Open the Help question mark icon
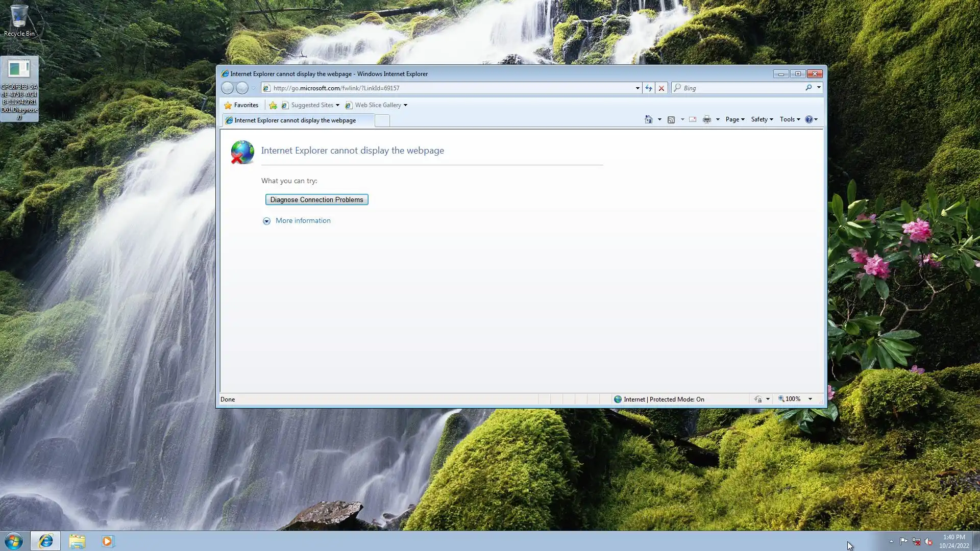This screenshot has height=551, width=980. [x=809, y=119]
